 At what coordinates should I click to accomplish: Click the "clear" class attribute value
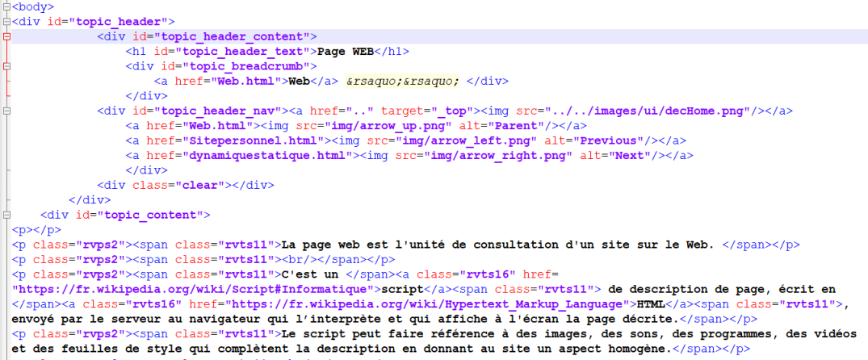click(199, 185)
